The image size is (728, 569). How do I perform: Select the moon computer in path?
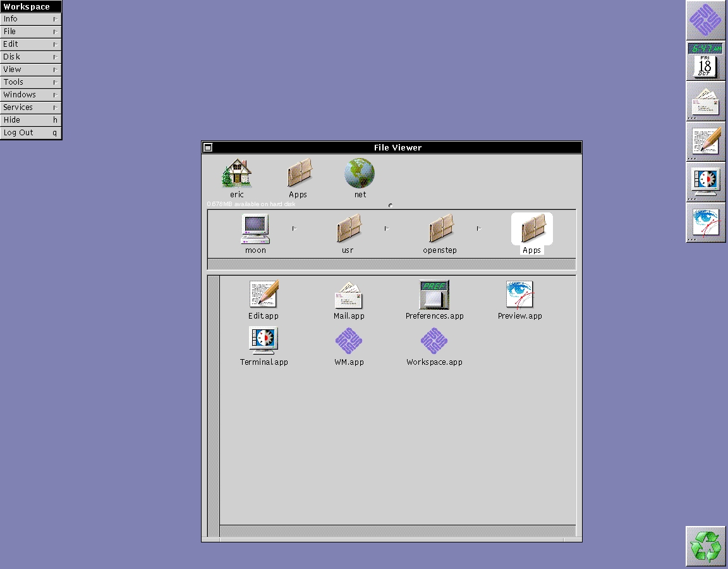point(255,229)
